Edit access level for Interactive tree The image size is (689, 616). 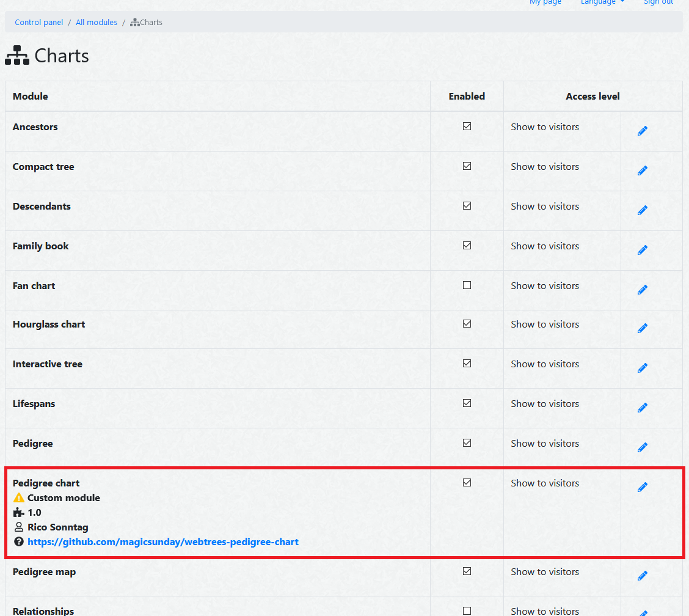643,367
